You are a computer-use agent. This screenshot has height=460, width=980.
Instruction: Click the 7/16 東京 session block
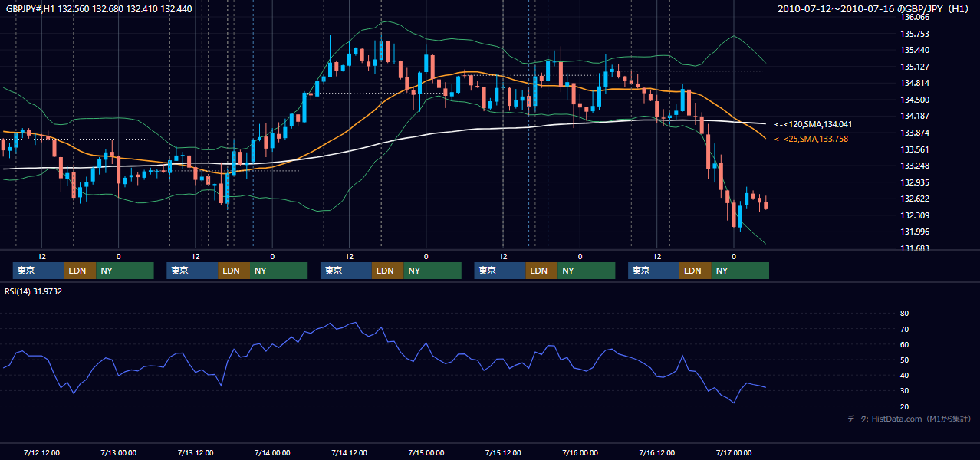[x=653, y=271]
